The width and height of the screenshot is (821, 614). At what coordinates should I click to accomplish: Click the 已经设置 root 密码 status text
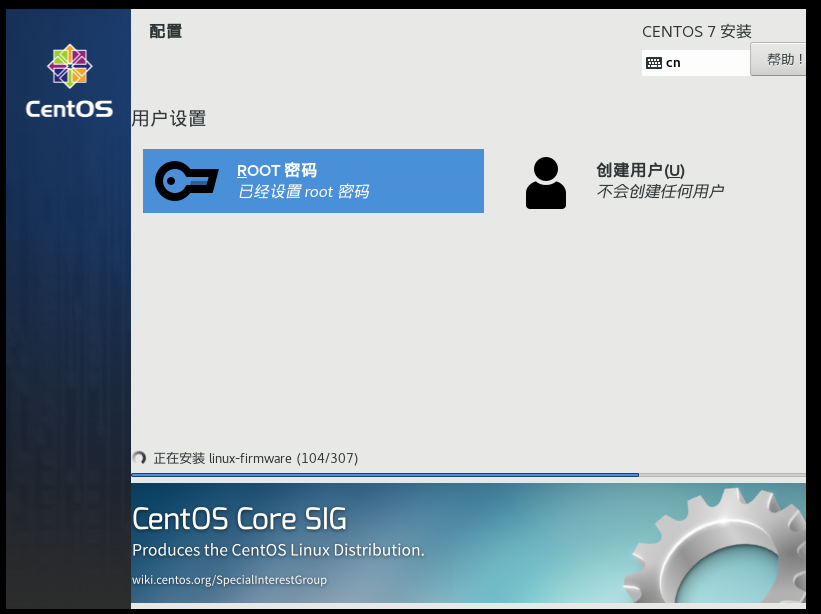[x=303, y=192]
